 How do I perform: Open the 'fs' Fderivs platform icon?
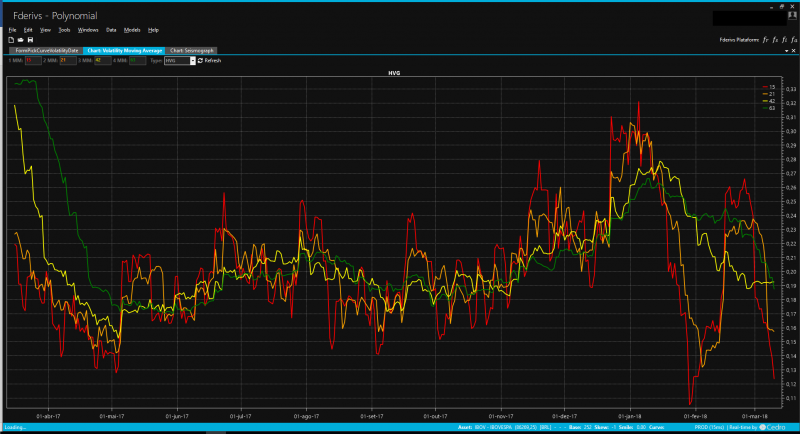(x=775, y=39)
